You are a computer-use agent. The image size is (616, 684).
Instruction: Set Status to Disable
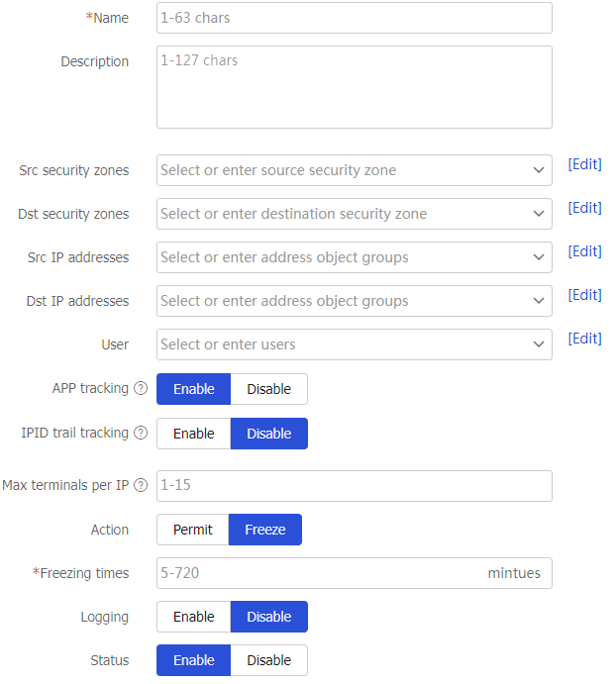click(268, 660)
